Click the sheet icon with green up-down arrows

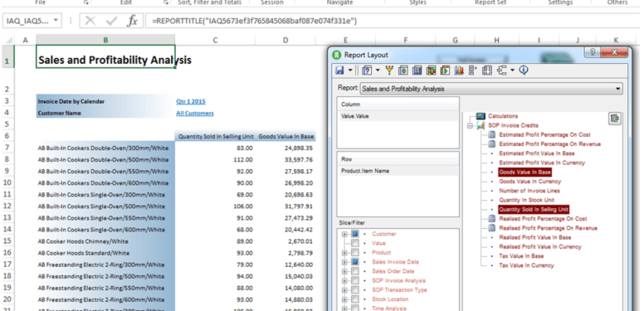pyautogui.click(x=402, y=70)
